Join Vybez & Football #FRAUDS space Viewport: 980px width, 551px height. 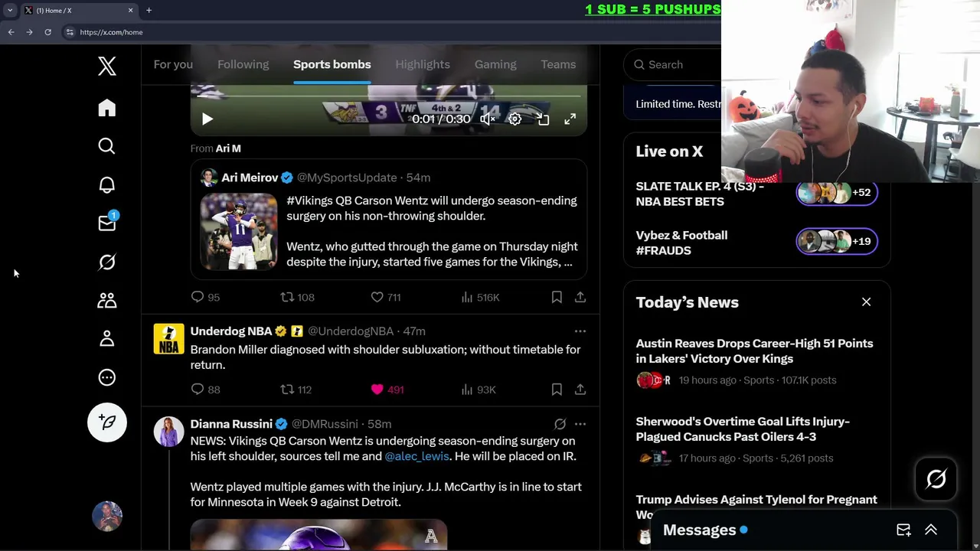681,243
